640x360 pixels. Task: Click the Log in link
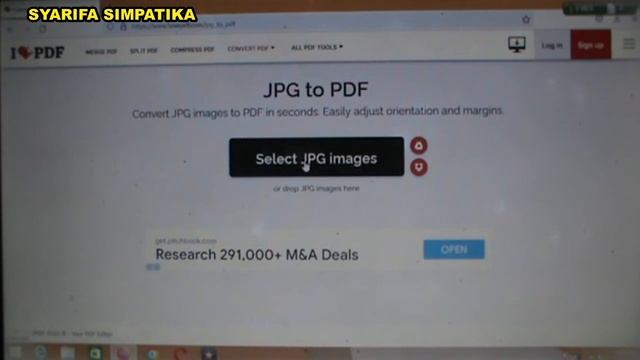click(x=552, y=45)
